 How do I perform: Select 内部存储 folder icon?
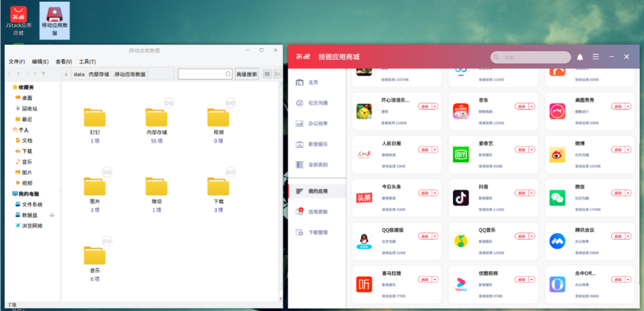coord(156,117)
